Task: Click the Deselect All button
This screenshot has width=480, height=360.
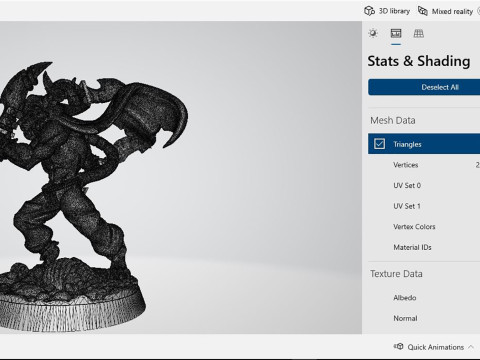Action: [x=424, y=87]
